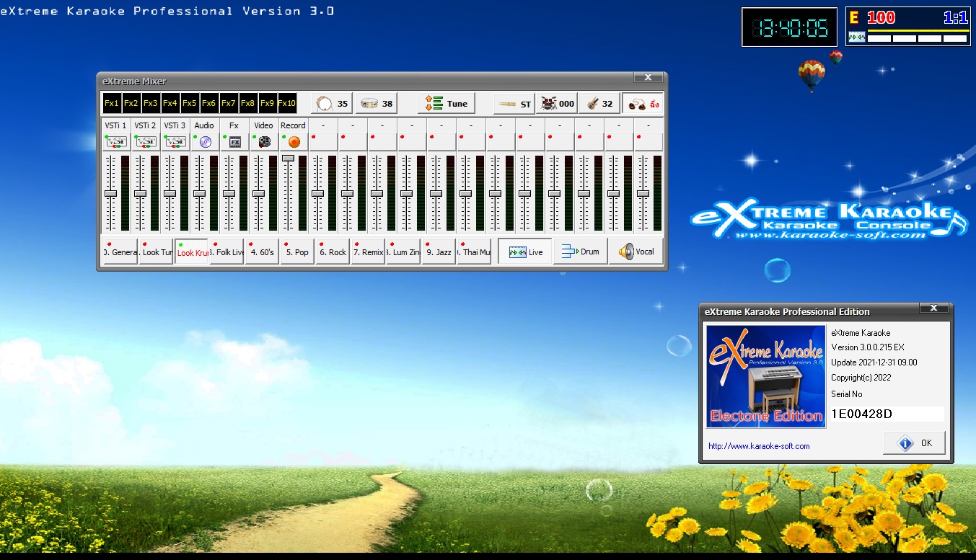
Task: Select the 9. Jazz preset
Action: coord(439,252)
